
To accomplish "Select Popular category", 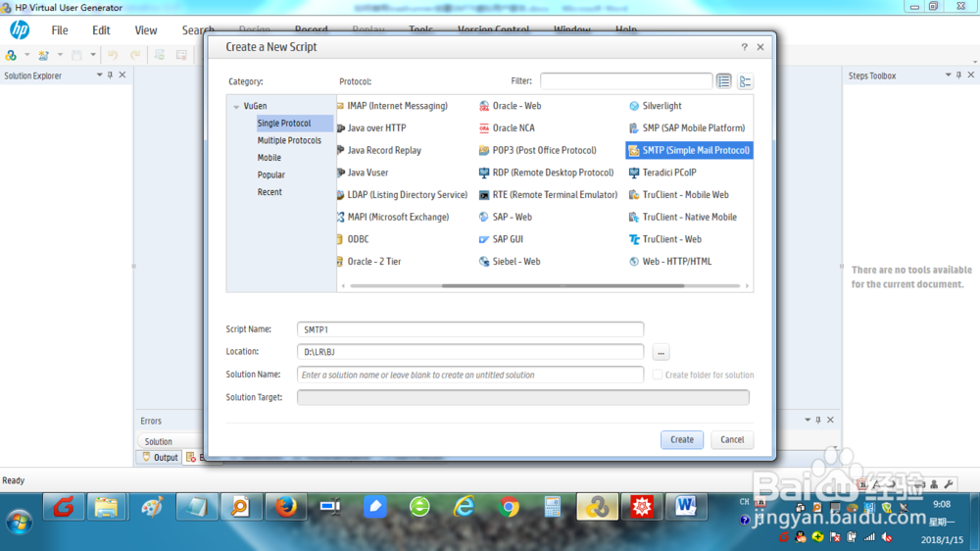I will pos(271,175).
